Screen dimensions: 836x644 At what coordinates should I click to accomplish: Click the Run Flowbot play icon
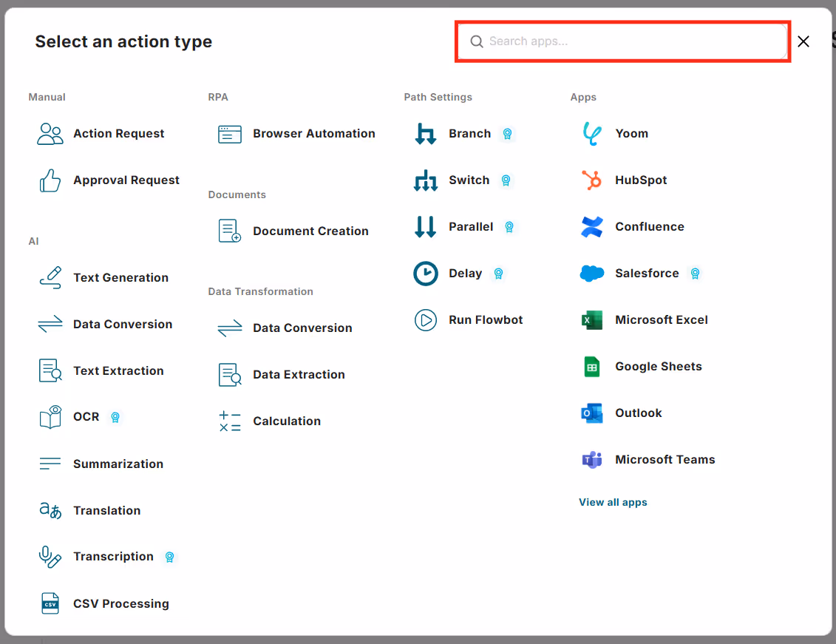click(x=426, y=320)
